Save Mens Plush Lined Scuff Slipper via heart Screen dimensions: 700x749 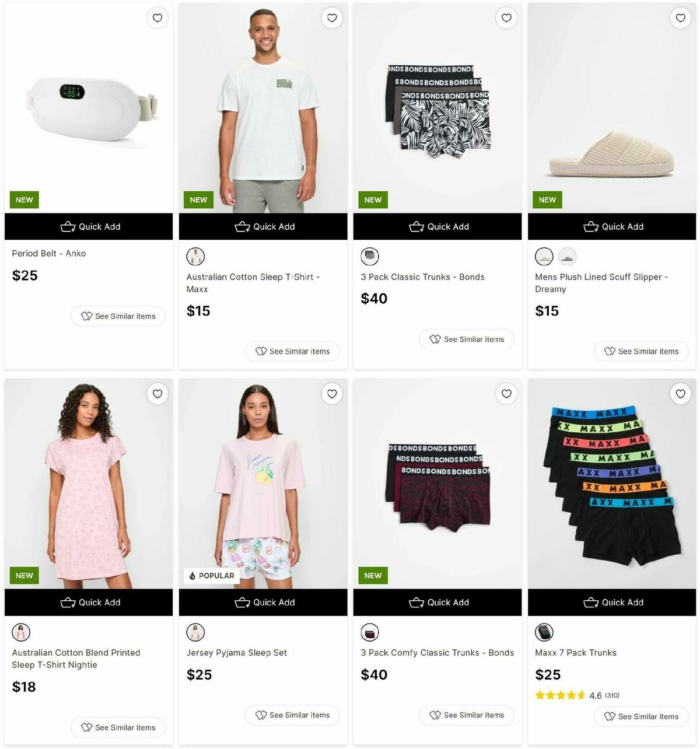(680, 18)
